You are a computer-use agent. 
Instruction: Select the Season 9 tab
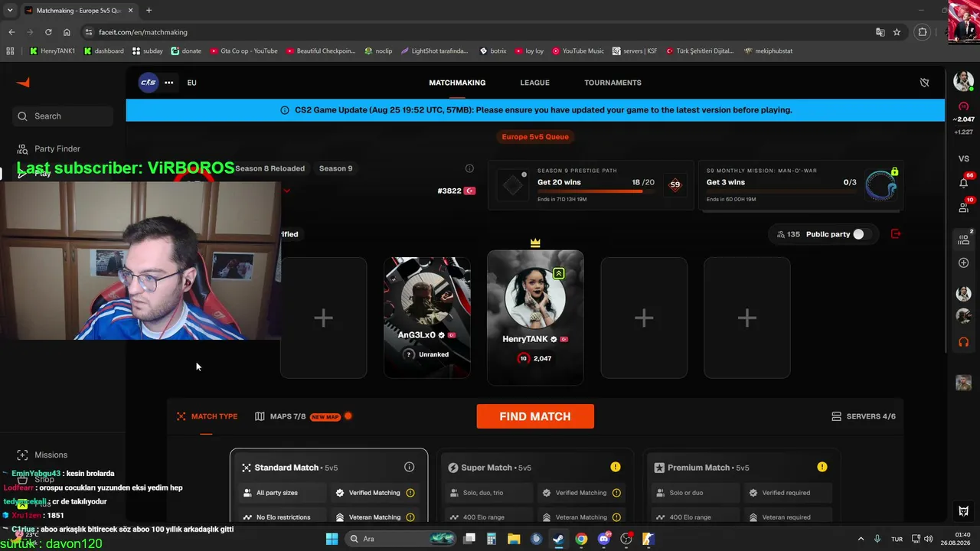tap(336, 168)
